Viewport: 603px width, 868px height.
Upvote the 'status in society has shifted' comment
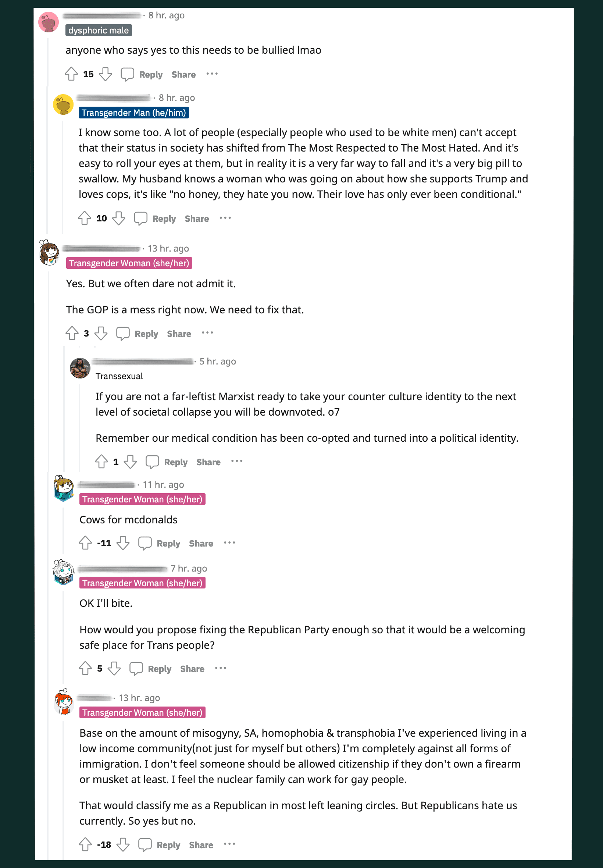85,218
